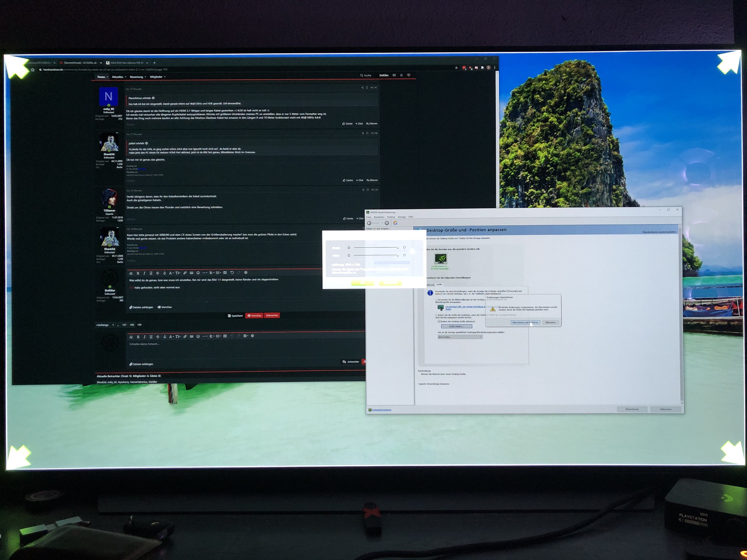The width and height of the screenshot is (747, 560).
Task: Insert table in the reply editor toolbar
Action: [x=225, y=336]
